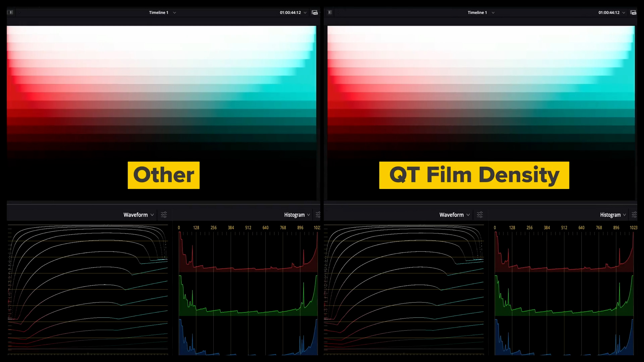Image resolution: width=644 pixels, height=362 pixels.
Task: Toggle fullscreen icon on left viewer
Action: (x=315, y=12)
